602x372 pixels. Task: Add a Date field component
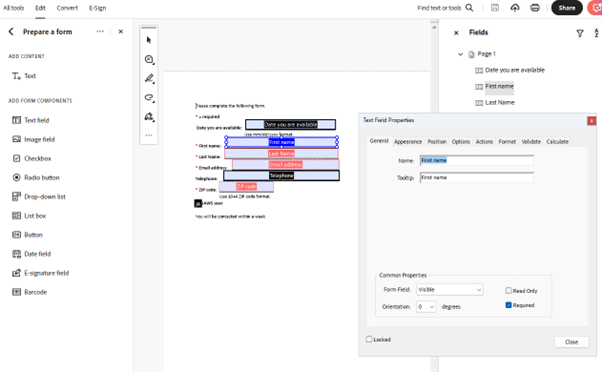click(31, 254)
